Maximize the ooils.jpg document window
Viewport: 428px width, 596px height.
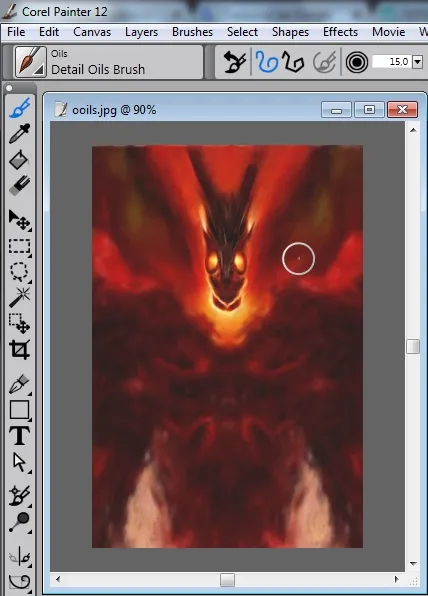point(369,110)
